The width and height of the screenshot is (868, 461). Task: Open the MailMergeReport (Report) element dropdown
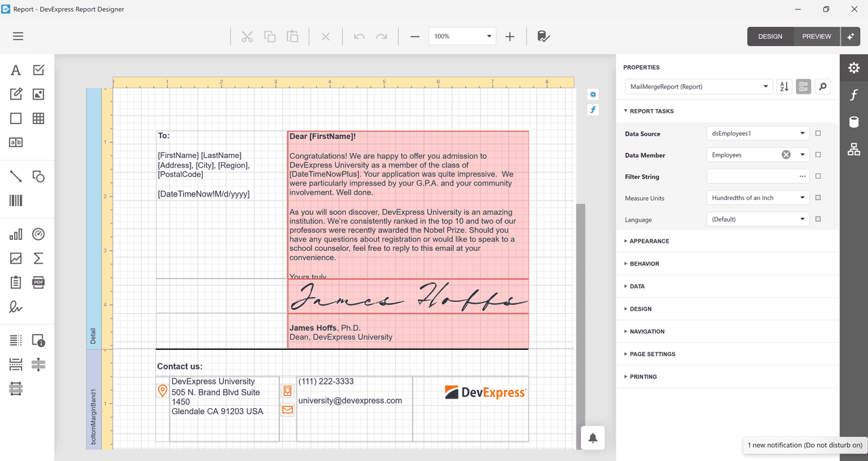pyautogui.click(x=698, y=87)
